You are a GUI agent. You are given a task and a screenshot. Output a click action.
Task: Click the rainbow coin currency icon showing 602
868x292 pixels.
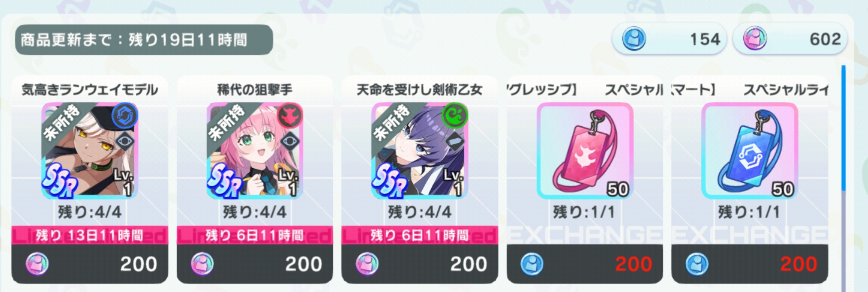754,39
